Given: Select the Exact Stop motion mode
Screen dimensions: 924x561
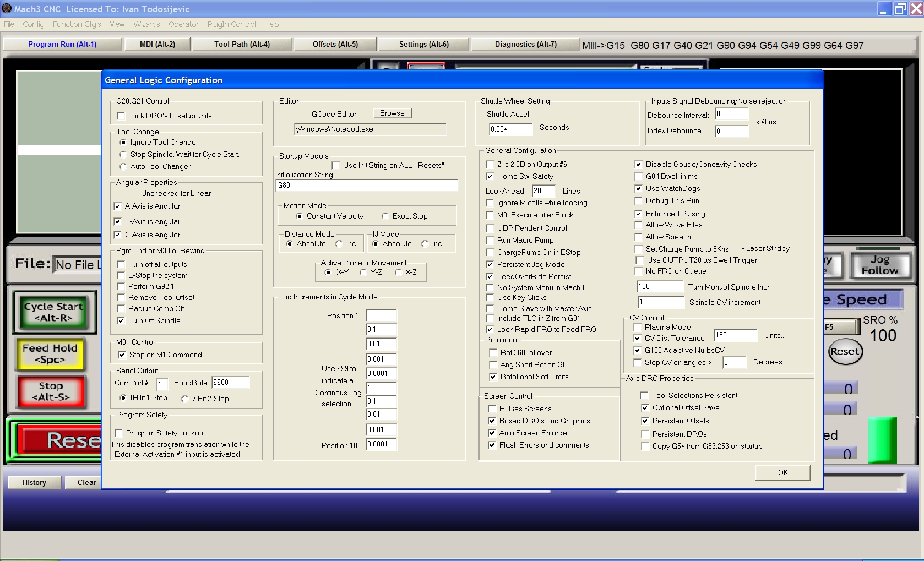Looking at the screenshot, I should [385, 216].
